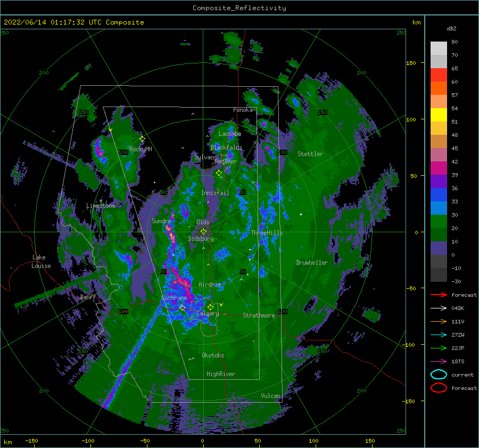
Task: Click the Airdrie city label
Action: point(210,284)
